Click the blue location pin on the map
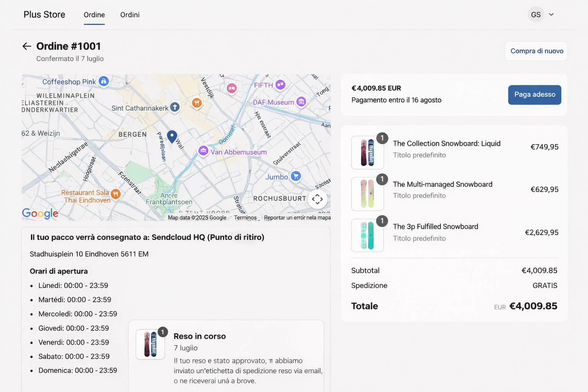This screenshot has width=588, height=392. click(172, 136)
